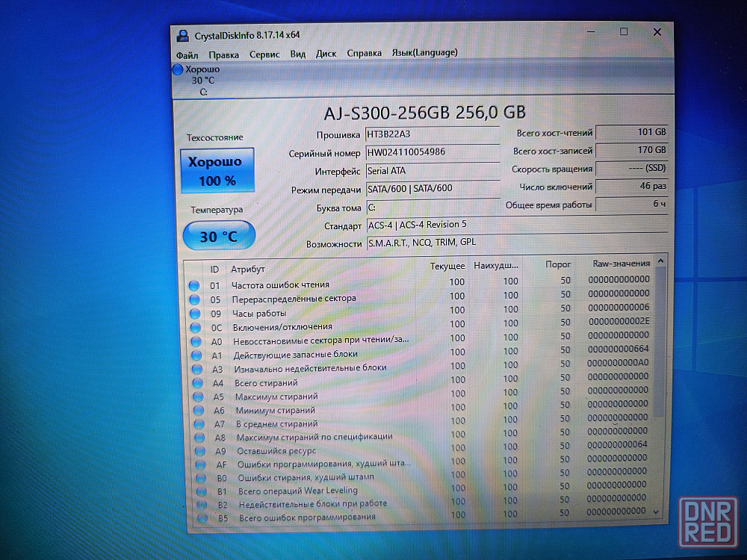Click the Наихудш... column header
This screenshot has height=560, width=747.
tap(496, 265)
